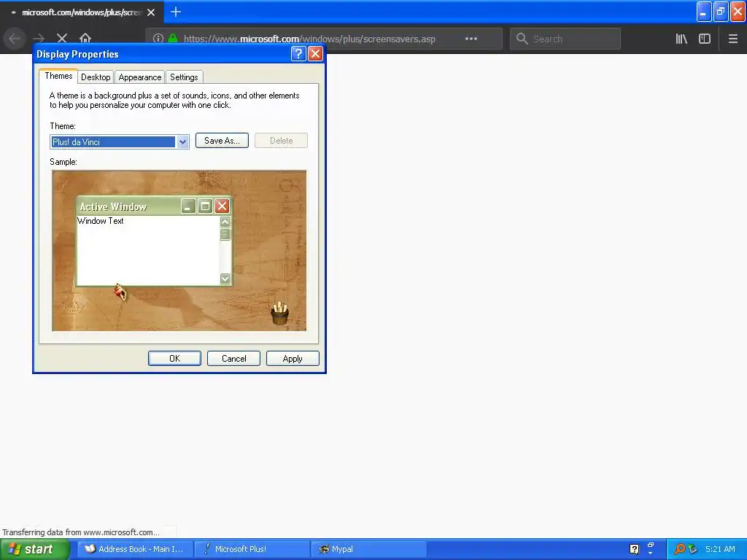Go to the browser home page
Screen dimensions: 747x560
tap(85, 38)
